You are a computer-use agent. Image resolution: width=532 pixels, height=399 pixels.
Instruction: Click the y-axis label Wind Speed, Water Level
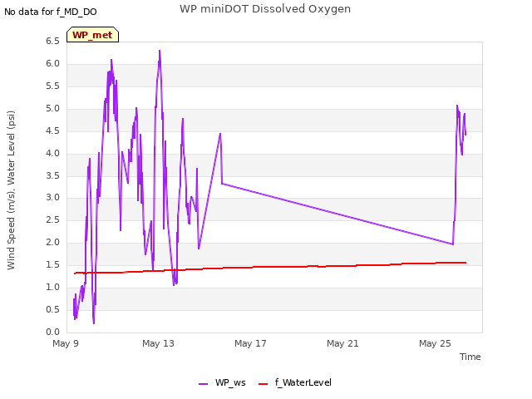point(11,190)
